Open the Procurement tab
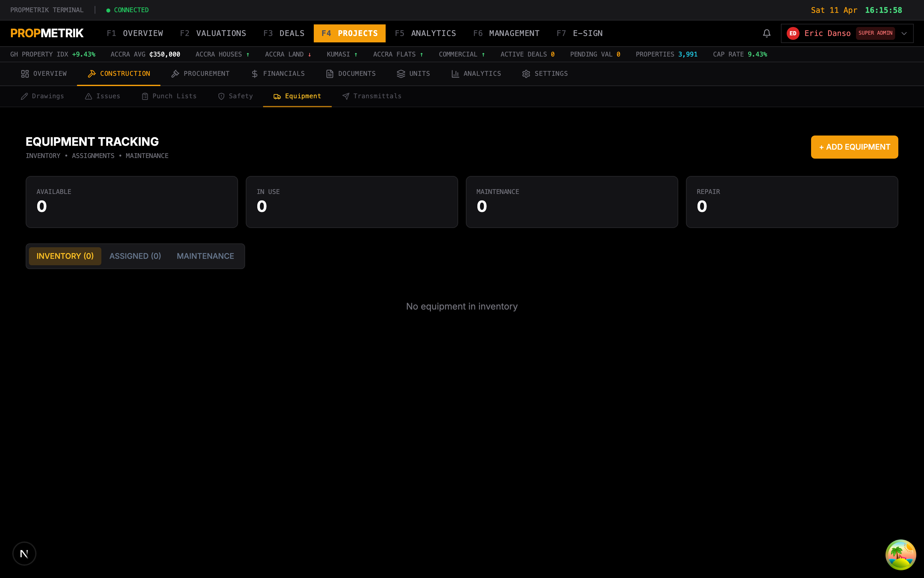Viewport: 924px width, 578px height. (x=201, y=74)
